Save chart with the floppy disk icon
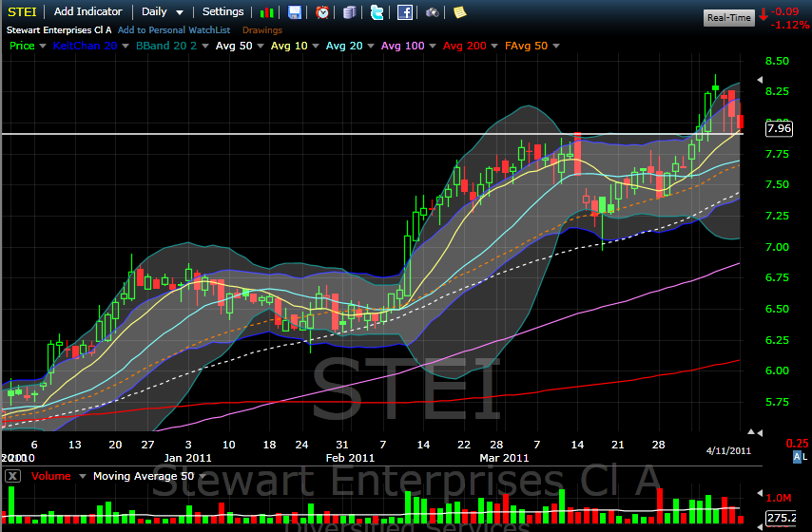 [295, 12]
